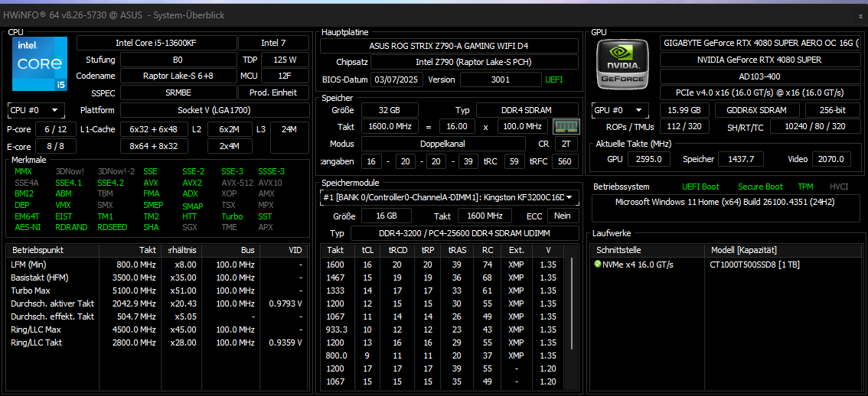Click green NVMe drive status icon
Viewport: 868px width, 396px height.
click(x=597, y=264)
